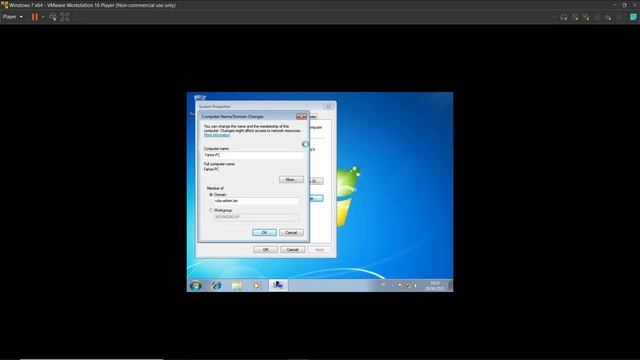Select the Domain radio button
This screenshot has height=360, width=640.
coord(211,195)
